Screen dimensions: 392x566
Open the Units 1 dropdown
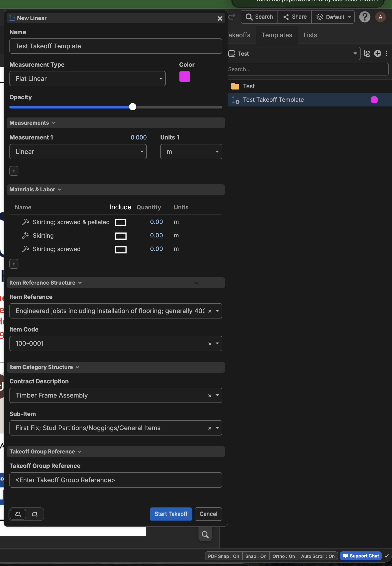click(191, 152)
